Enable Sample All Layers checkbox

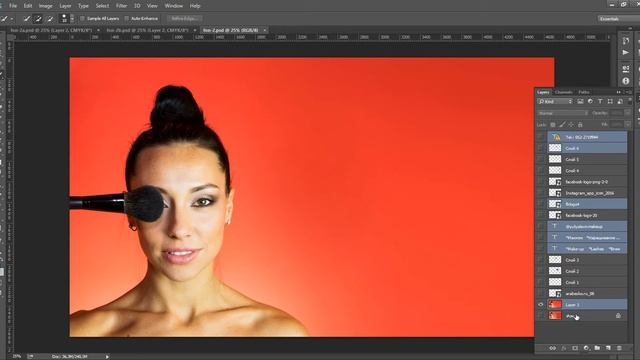(82, 18)
